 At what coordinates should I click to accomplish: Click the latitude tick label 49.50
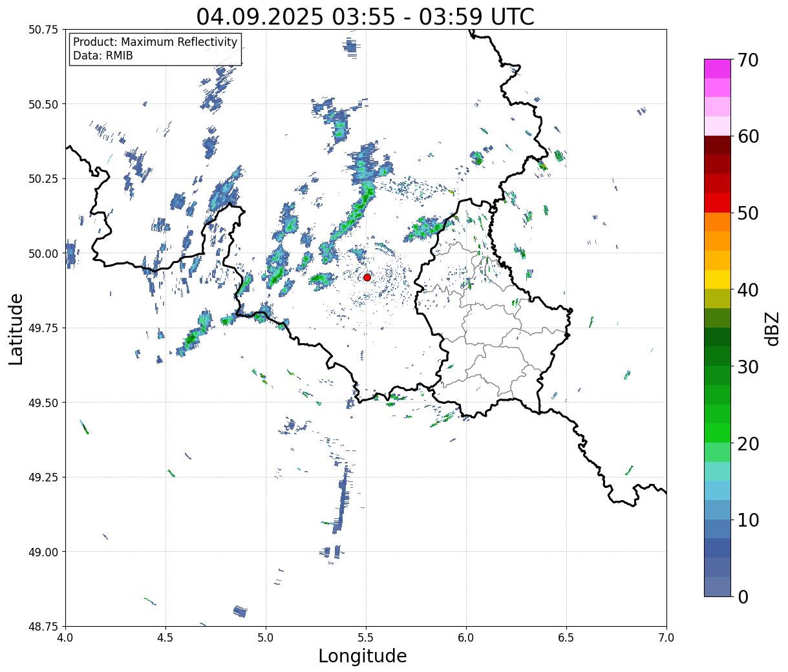pyautogui.click(x=43, y=403)
